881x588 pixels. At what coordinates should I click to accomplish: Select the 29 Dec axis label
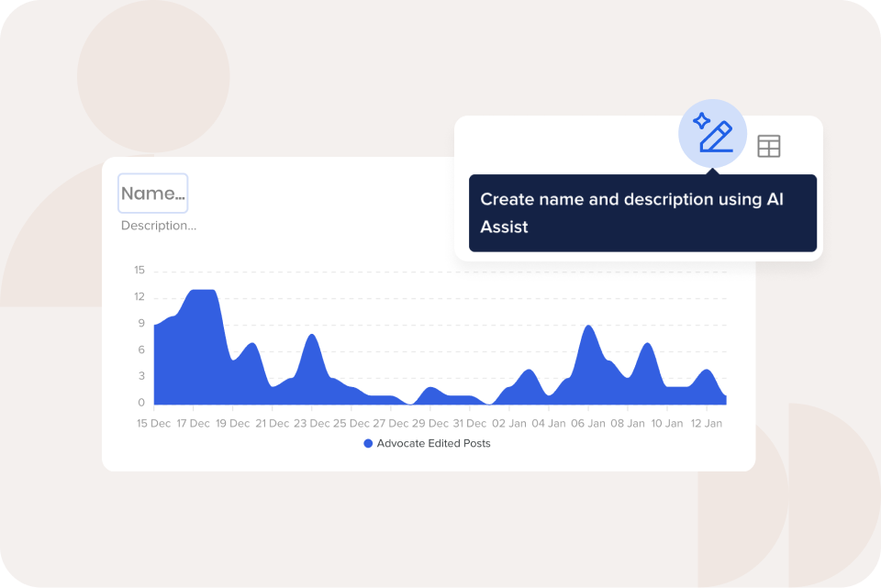(x=432, y=423)
